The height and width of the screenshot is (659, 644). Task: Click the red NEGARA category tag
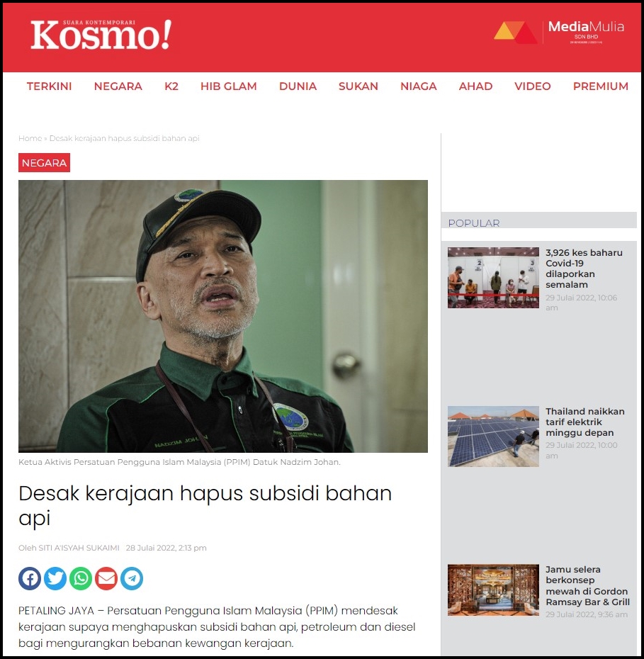(44, 163)
